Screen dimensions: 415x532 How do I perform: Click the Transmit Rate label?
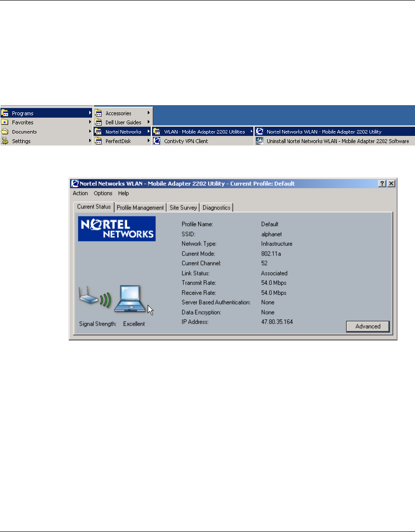coord(199,283)
